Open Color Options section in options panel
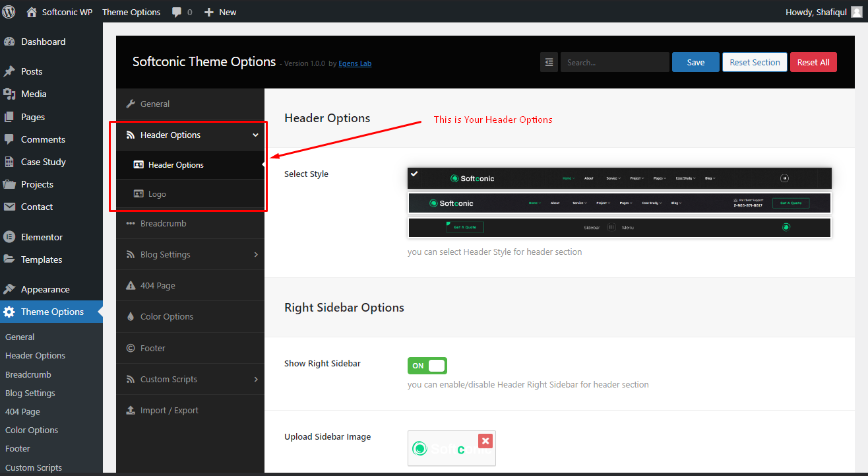The image size is (868, 476). [190, 316]
